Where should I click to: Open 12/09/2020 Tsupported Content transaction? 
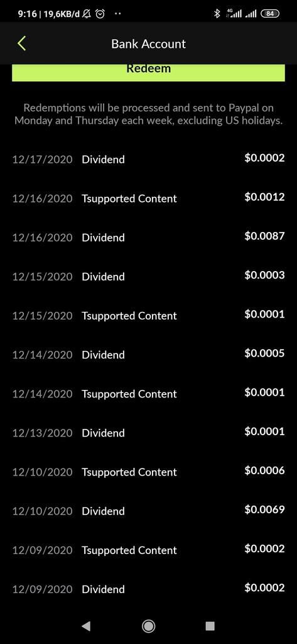(148, 550)
